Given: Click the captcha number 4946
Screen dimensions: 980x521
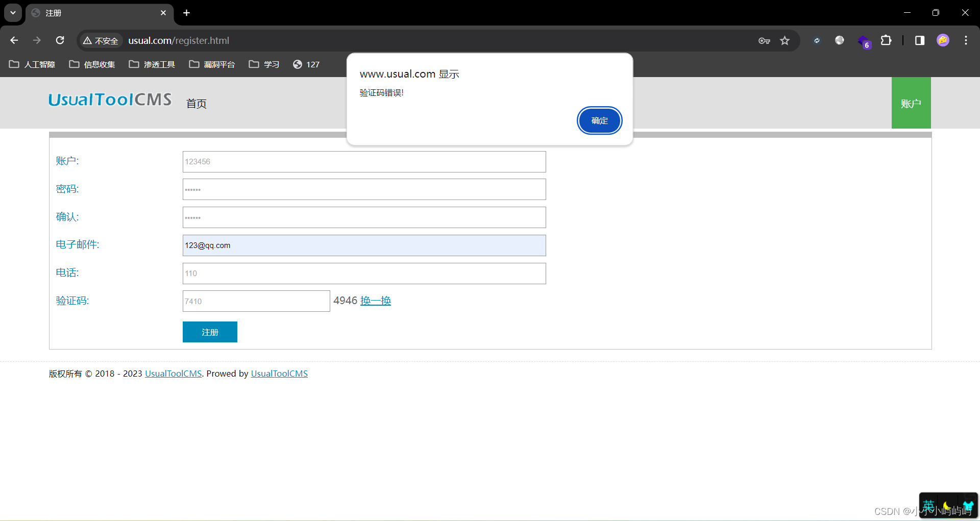Looking at the screenshot, I should coord(346,301).
